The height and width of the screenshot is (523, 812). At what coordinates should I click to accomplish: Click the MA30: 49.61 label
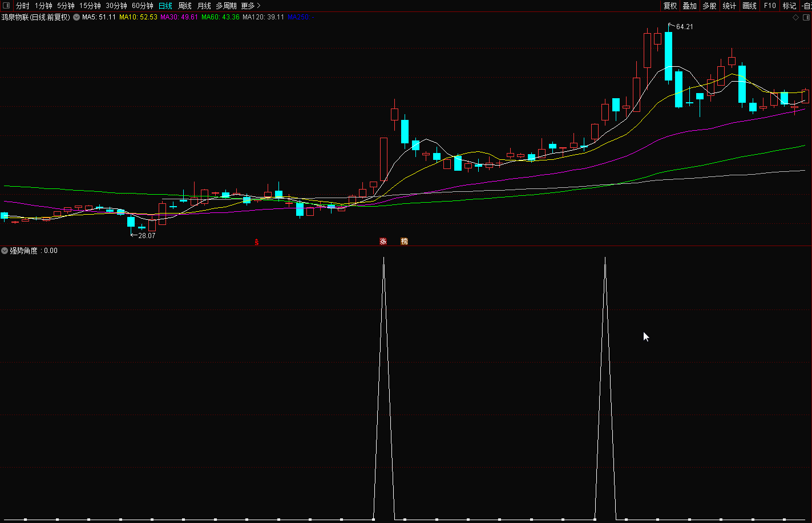pos(179,17)
